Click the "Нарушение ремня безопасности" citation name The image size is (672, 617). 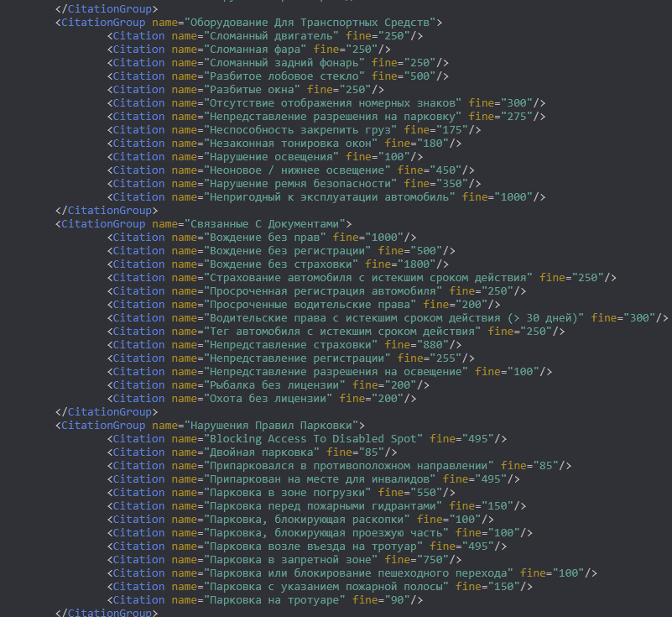(300, 184)
